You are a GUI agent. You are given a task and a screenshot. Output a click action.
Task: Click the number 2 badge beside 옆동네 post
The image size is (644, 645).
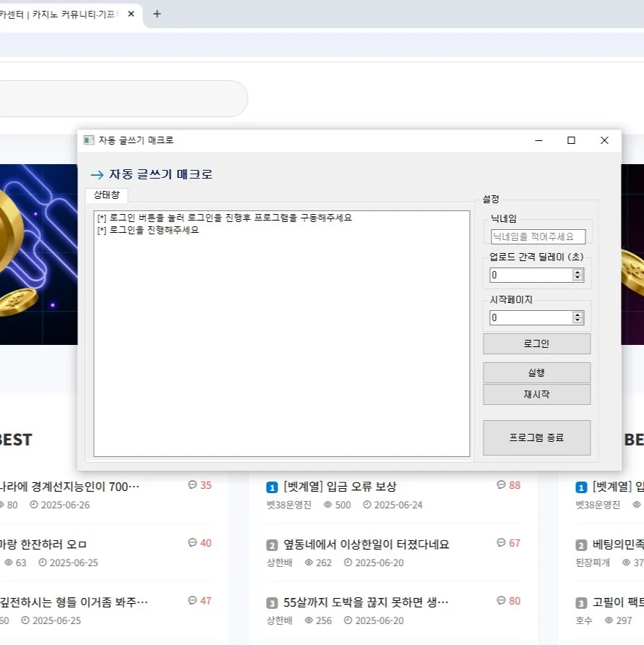272,544
